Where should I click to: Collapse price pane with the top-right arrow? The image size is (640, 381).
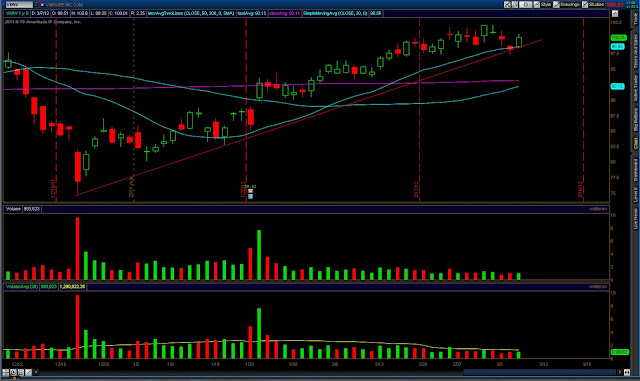click(615, 13)
